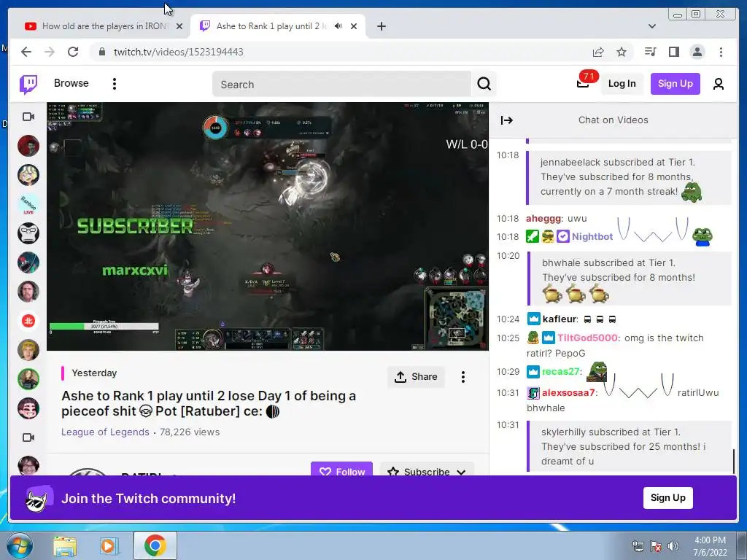This screenshot has height=560, width=747.
Task: Open first sidebar channel avatar
Action: coord(28,146)
